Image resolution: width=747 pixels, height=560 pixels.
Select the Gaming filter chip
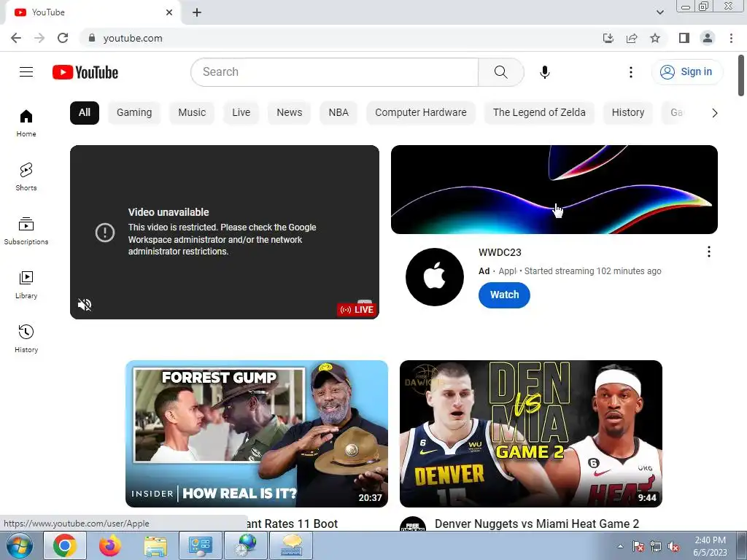click(x=134, y=113)
